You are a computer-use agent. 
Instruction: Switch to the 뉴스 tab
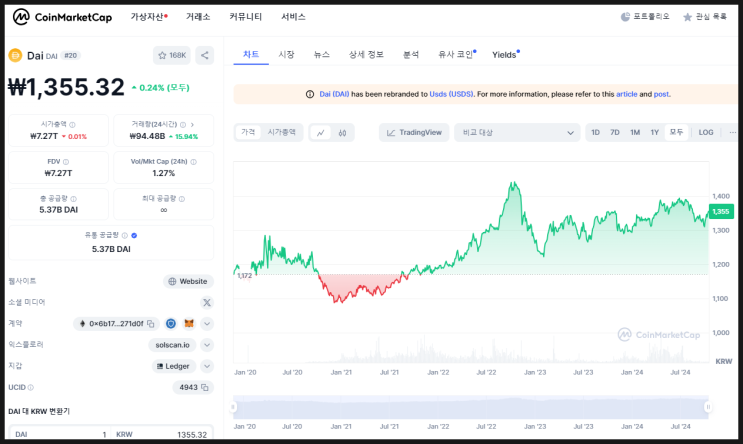(321, 54)
